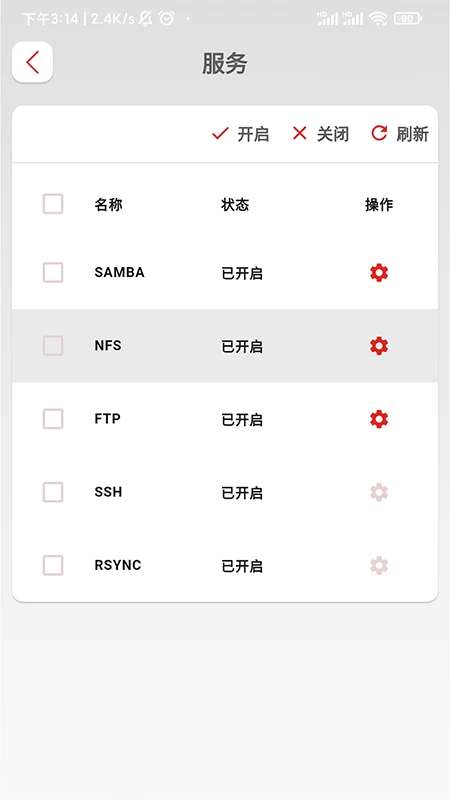Screen dimensions: 450x800
Task: Open settings gear for NFS service
Action: pos(379,346)
